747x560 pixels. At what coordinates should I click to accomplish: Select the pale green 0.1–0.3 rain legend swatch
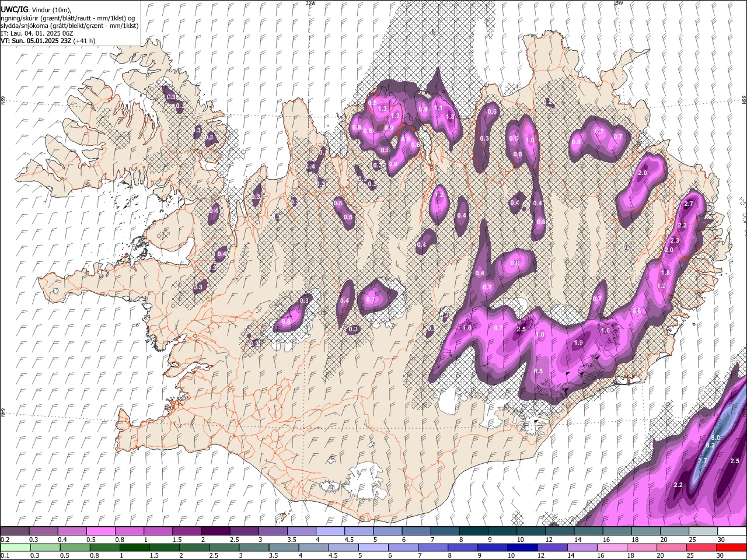coord(15,548)
